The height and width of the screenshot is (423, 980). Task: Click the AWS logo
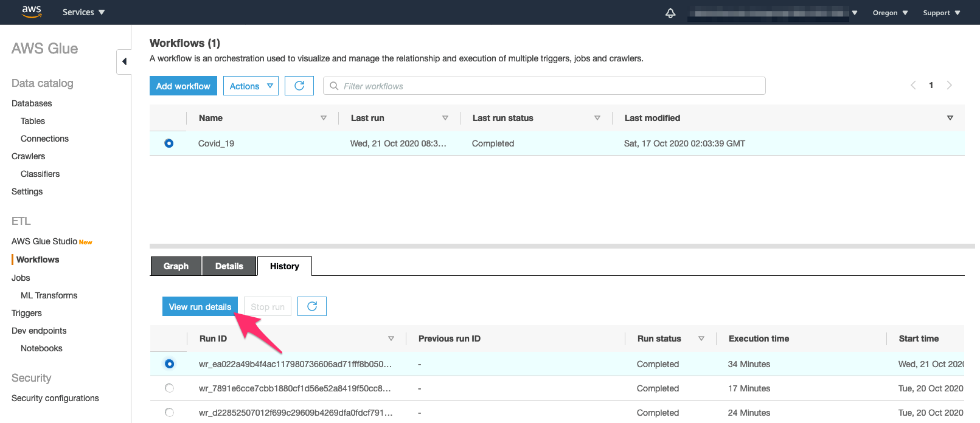[31, 12]
